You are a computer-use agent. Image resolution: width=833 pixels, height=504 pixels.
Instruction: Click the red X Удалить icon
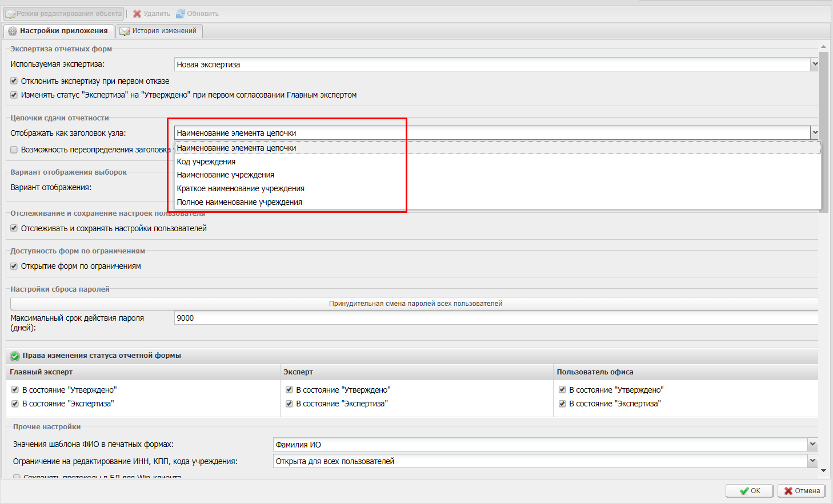pyautogui.click(x=137, y=14)
